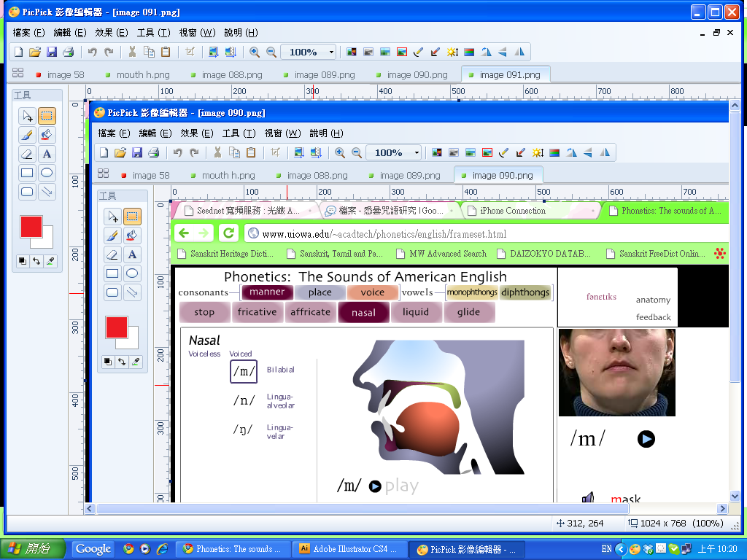The height and width of the screenshot is (560, 747).
Task: Open the 100% zoom dropdown in the topmost toolbar
Action: (331, 52)
